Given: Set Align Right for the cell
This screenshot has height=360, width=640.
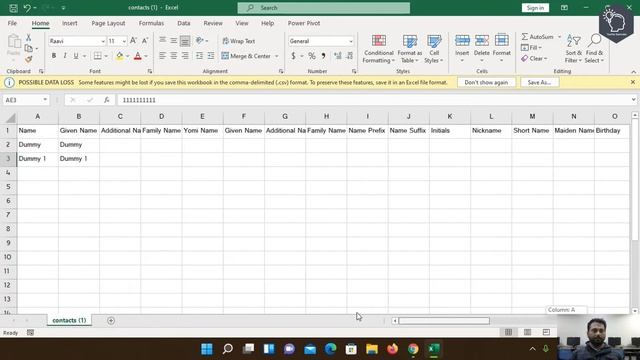Looking at the screenshot, I should pyautogui.click(x=185, y=56).
